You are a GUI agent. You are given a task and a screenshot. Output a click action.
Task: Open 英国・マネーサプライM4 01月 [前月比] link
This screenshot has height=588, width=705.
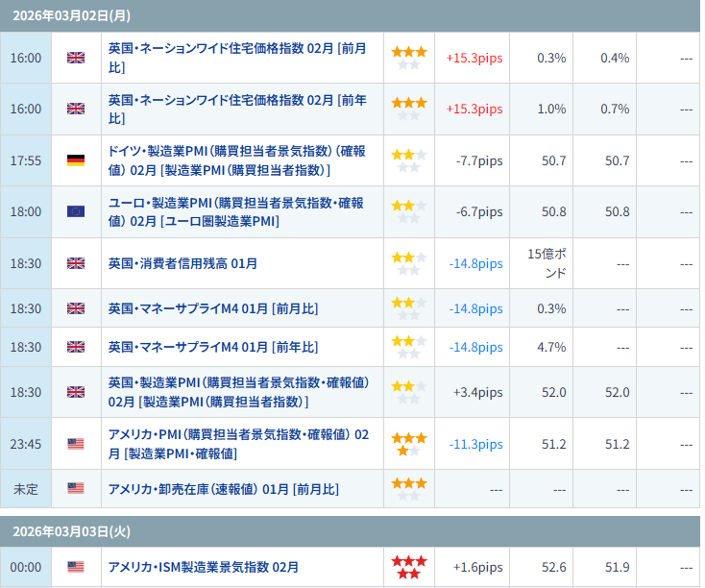pos(212,308)
